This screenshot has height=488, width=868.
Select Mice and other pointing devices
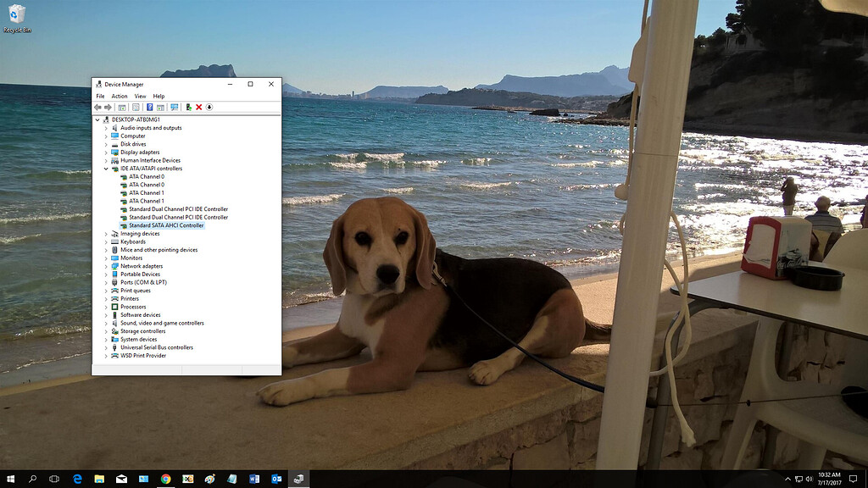tap(159, 250)
